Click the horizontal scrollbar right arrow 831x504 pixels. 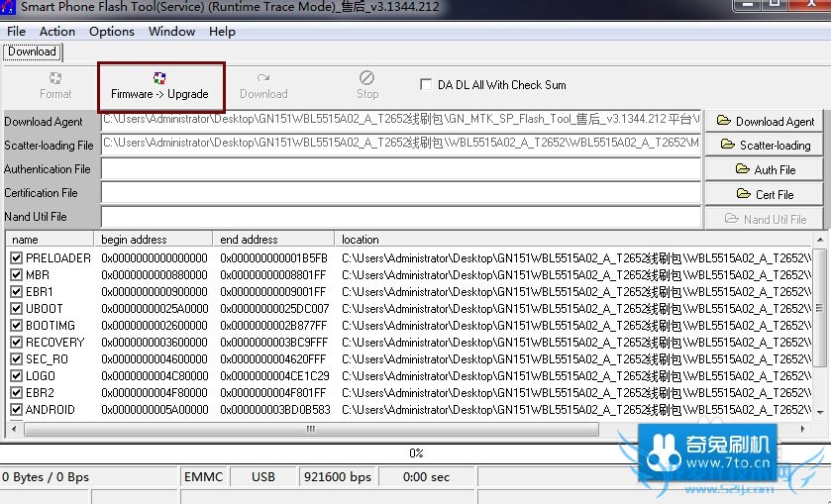[x=803, y=429]
